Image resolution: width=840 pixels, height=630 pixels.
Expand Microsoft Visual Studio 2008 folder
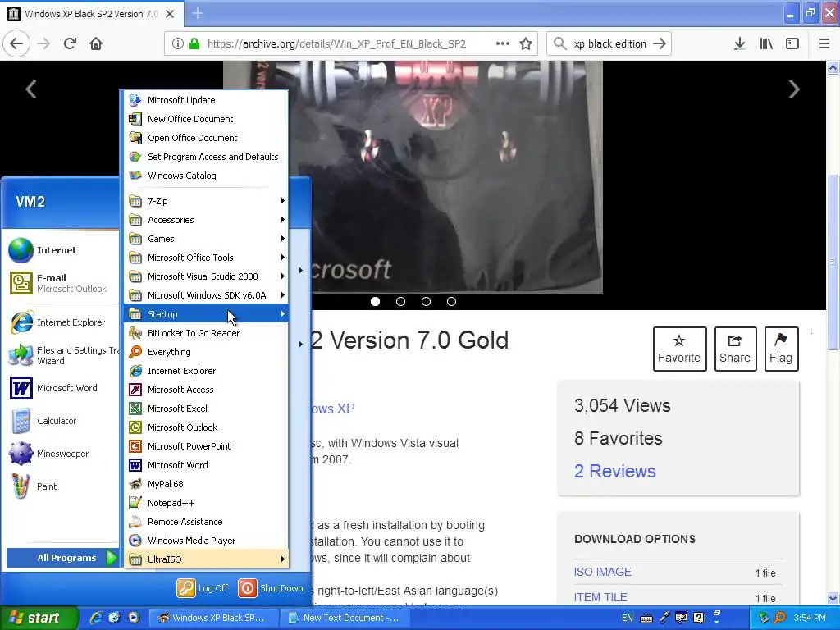point(206,276)
